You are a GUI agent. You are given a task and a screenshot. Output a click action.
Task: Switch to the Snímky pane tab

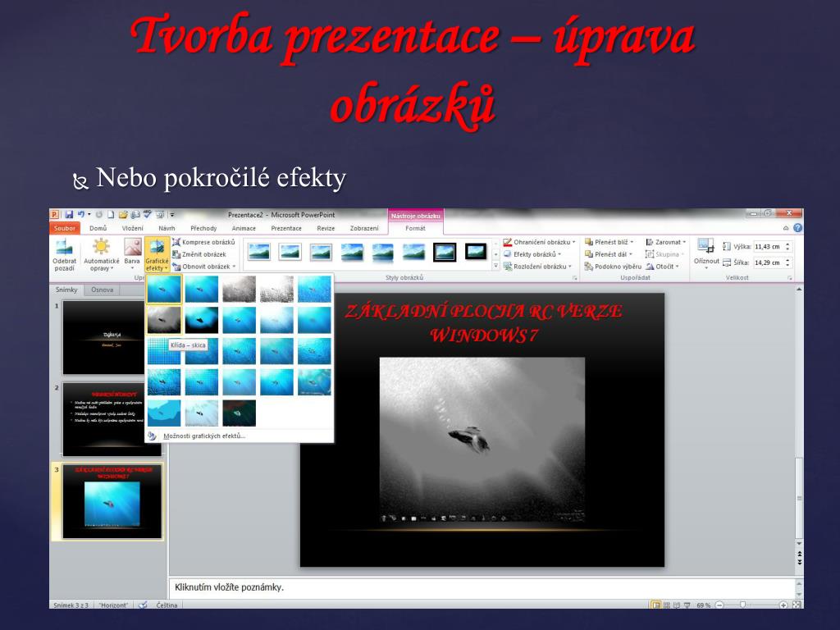(x=66, y=290)
